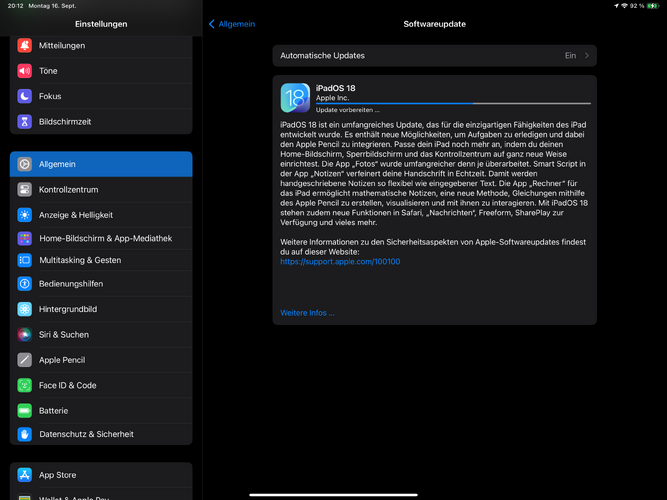Tap the Apple Pencil icon
This screenshot has width=667, height=500.
(x=25, y=360)
